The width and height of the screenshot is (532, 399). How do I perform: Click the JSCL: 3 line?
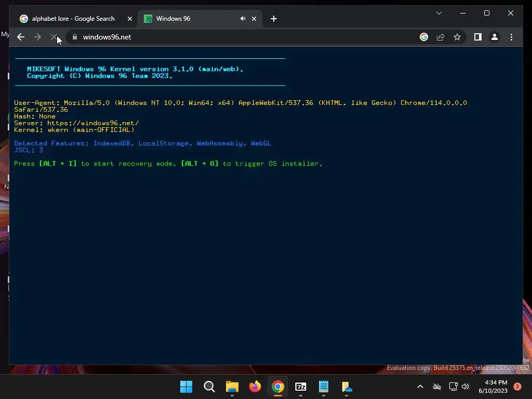[29, 150]
